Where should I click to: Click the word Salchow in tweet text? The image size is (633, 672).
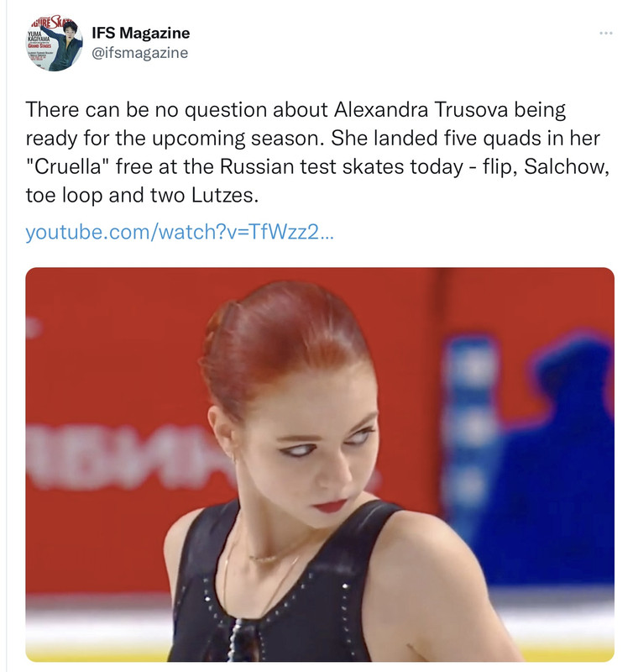click(566, 166)
